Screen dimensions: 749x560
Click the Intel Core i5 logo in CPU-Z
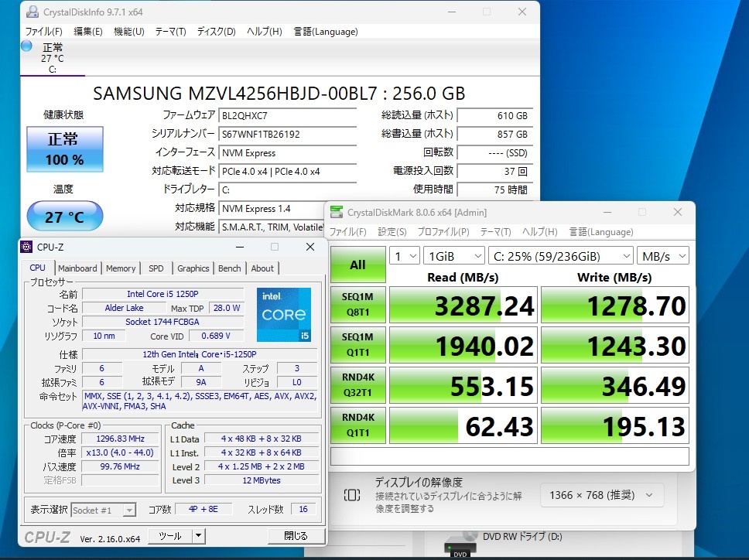tap(283, 314)
